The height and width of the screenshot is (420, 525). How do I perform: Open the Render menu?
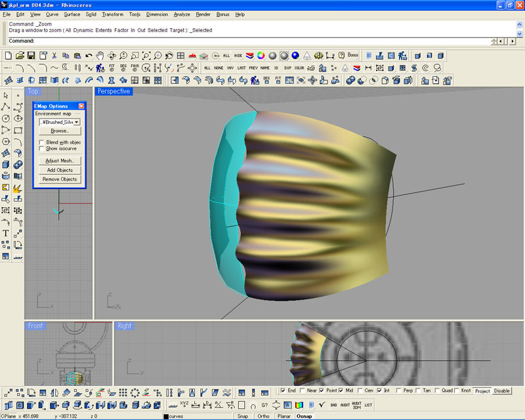(x=203, y=14)
